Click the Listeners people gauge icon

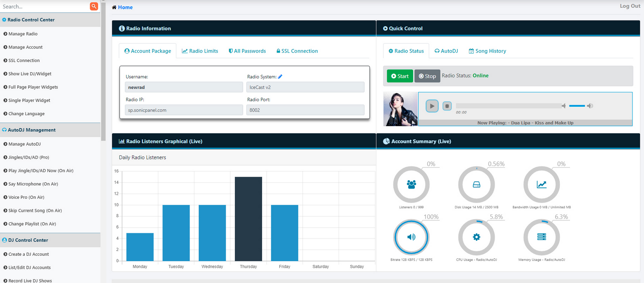(x=411, y=185)
